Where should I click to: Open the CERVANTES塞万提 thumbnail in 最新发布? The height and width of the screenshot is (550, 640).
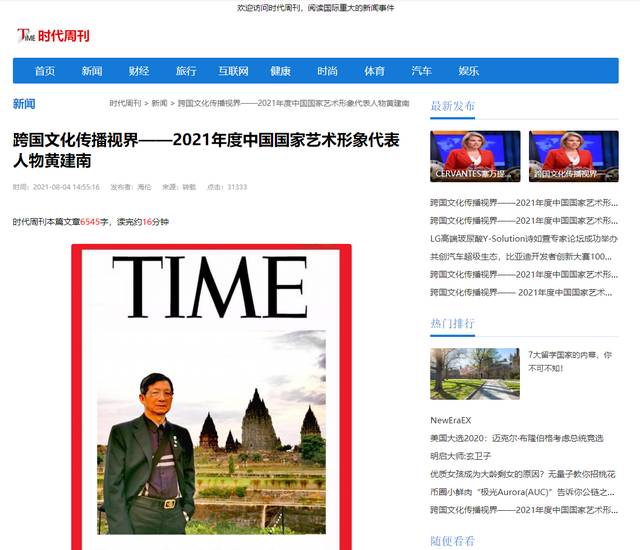click(x=475, y=156)
